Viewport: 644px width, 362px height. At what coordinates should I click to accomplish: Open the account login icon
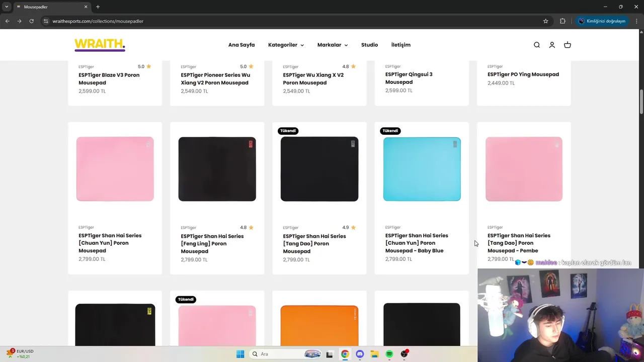(x=552, y=45)
